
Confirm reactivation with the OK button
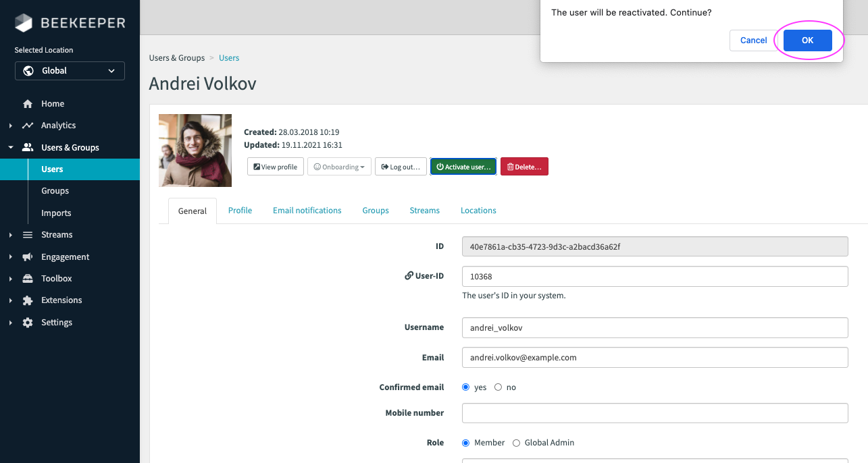pyautogui.click(x=807, y=40)
